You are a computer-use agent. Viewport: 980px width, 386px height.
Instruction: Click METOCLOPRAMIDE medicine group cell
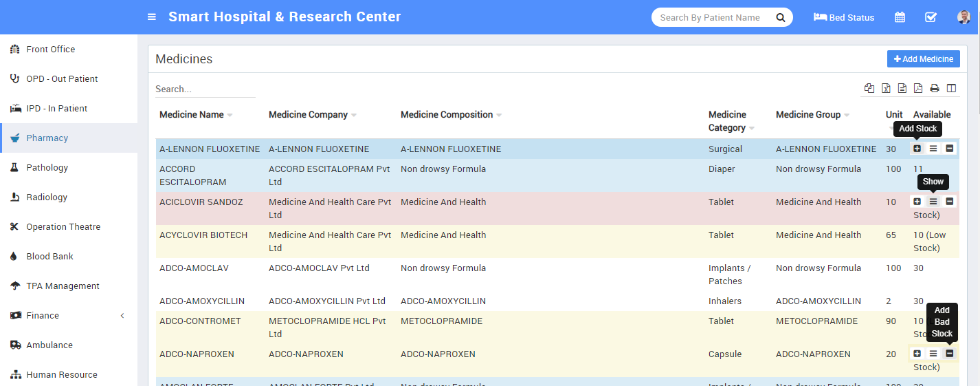(816, 321)
